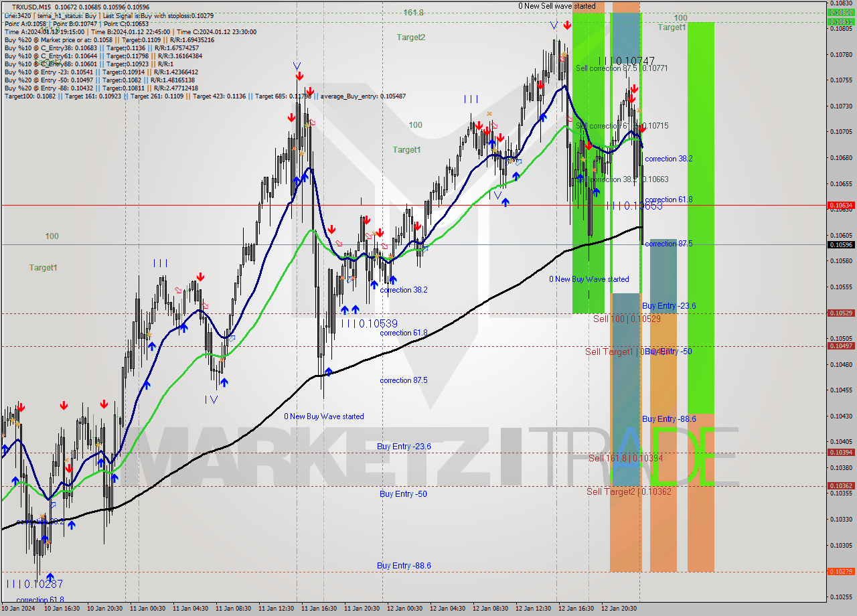Click the 'Sell 161.8 | 0.10394' label
857x616 pixels.
click(625, 458)
